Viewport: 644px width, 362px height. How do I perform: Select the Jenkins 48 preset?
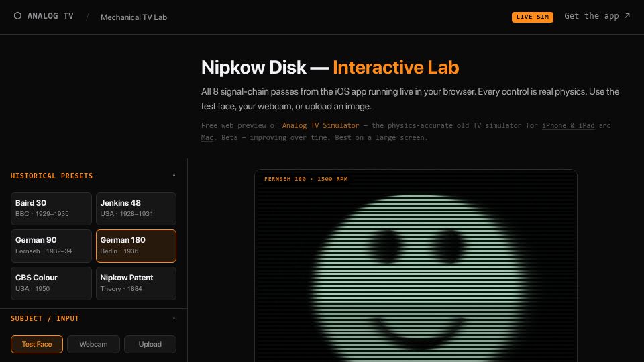click(x=136, y=208)
